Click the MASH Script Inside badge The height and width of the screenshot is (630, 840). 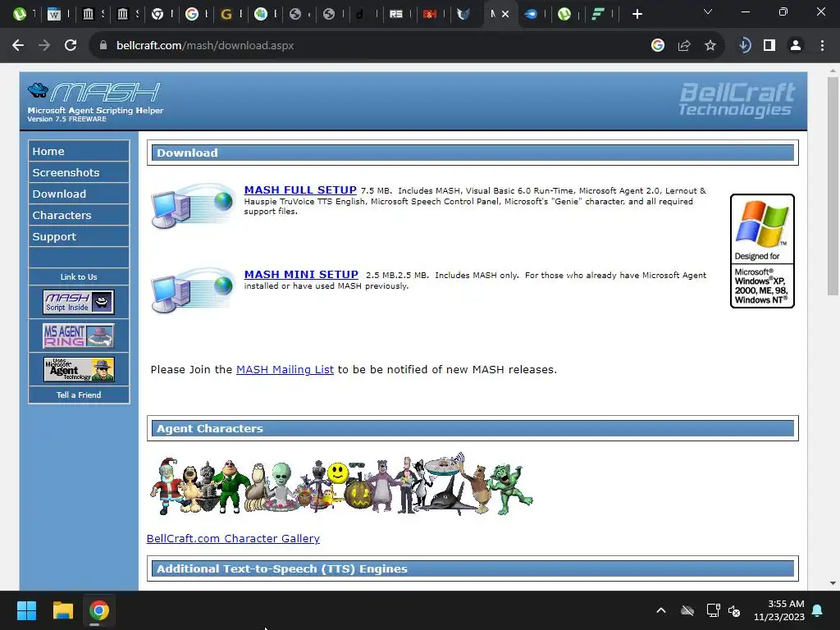[79, 302]
